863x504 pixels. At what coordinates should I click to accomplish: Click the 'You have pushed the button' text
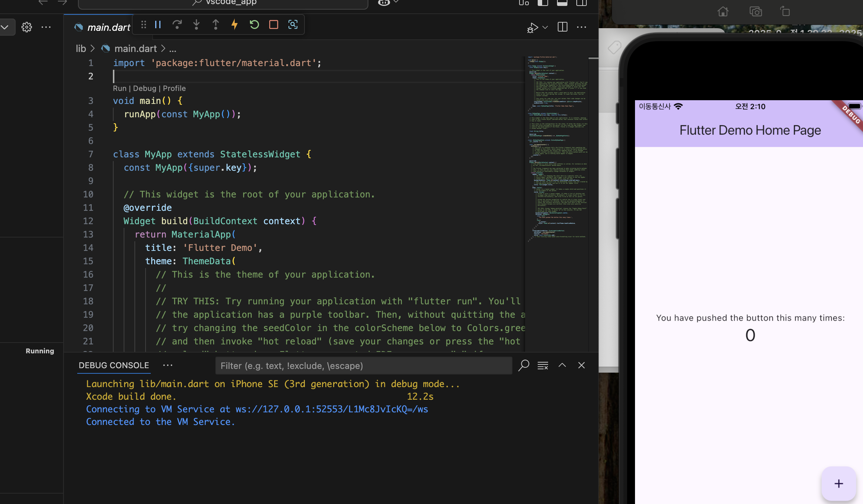click(x=750, y=318)
